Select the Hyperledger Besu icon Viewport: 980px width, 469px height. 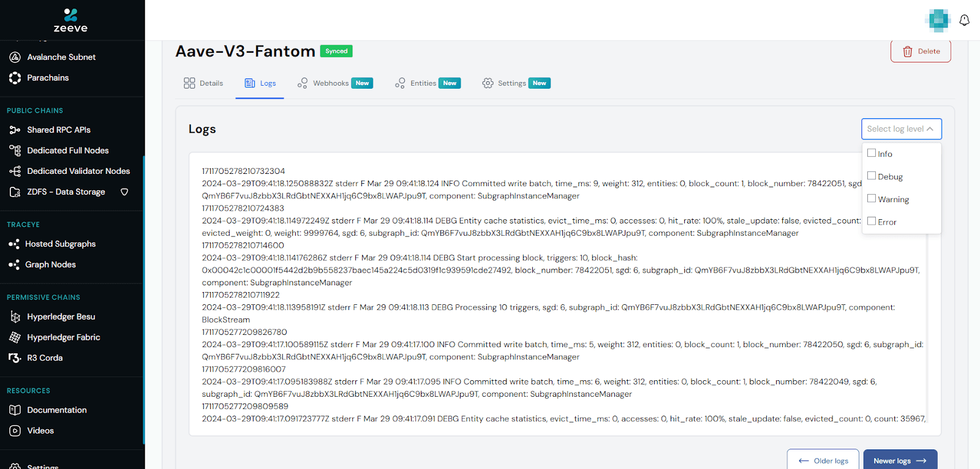(x=15, y=317)
